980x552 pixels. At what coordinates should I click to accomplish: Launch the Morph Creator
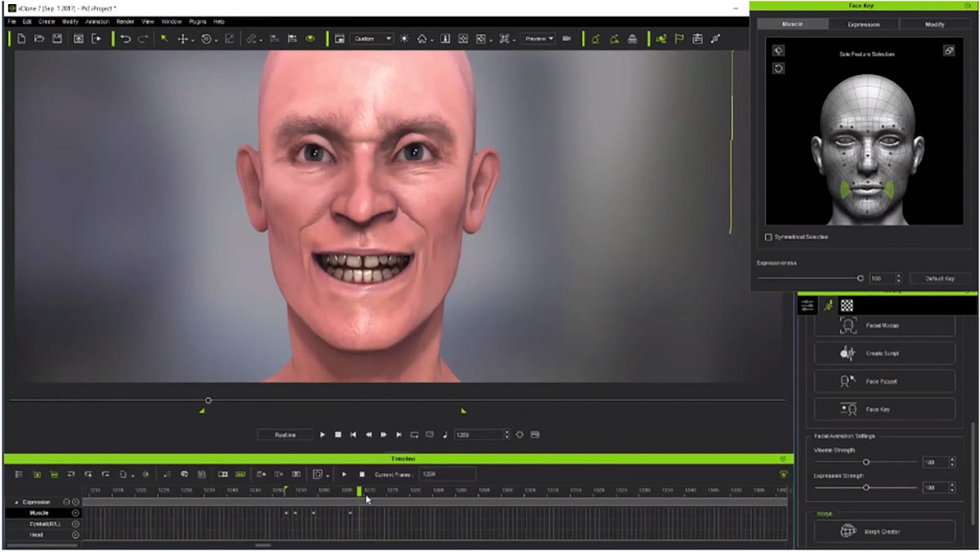click(884, 532)
